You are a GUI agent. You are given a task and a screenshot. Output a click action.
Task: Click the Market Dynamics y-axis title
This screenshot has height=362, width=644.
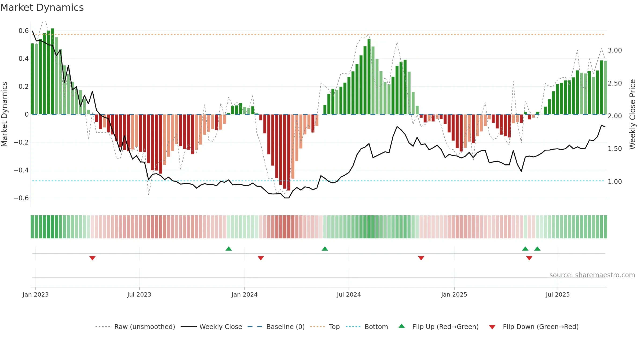4,114
